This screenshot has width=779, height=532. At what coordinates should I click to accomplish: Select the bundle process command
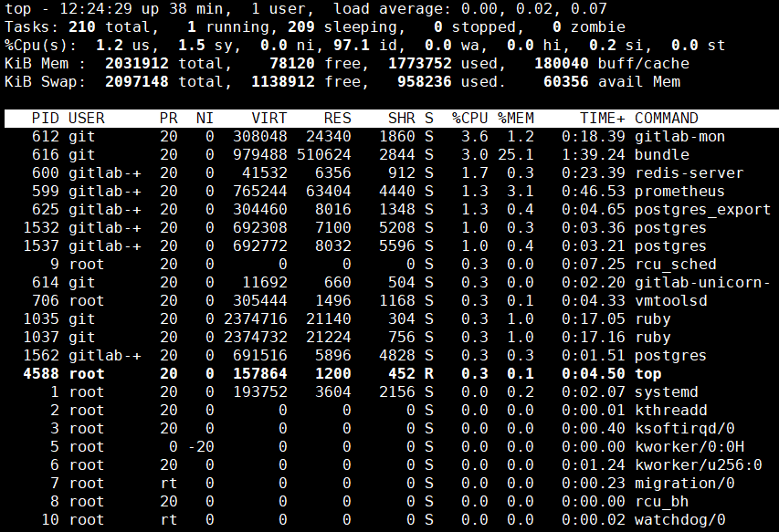(x=661, y=155)
